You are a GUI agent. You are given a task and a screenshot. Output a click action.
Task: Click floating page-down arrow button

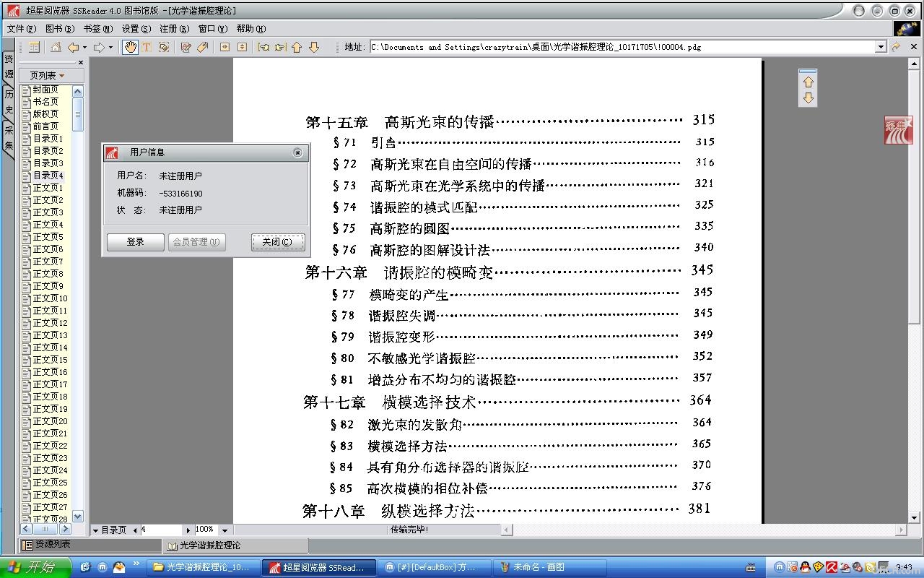pos(808,98)
